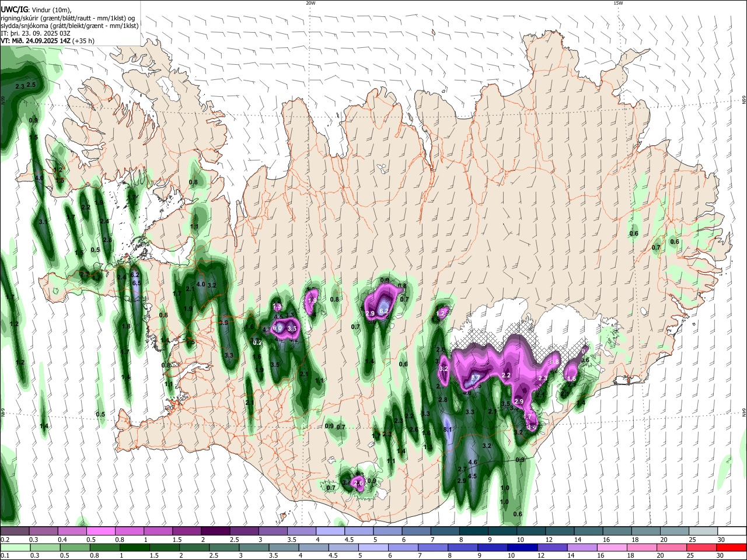Click the palest green rain-scale swatch labeled 0.1
This screenshot has width=747, height=560.
[x=15, y=548]
